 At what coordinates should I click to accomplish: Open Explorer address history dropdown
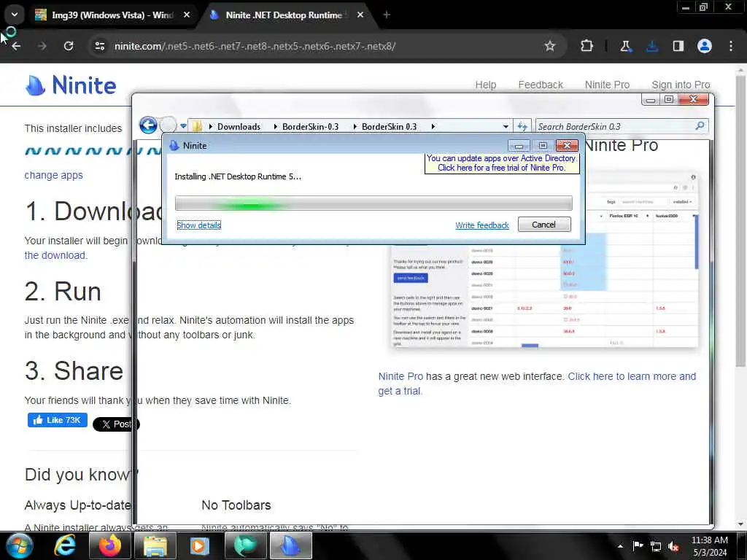(x=506, y=127)
